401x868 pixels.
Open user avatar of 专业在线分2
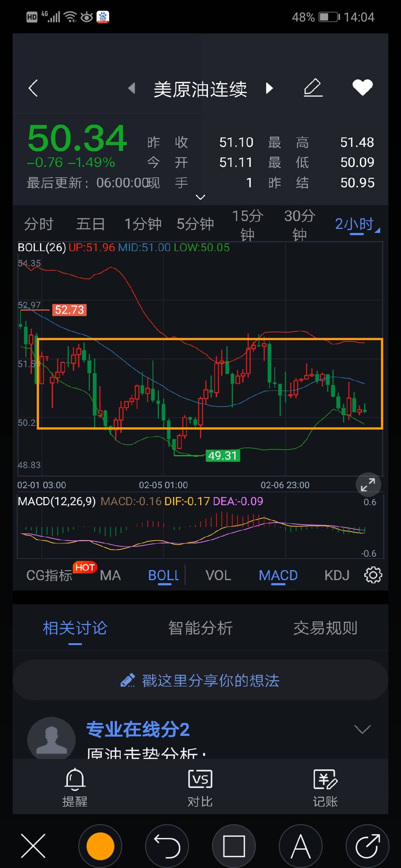(52, 737)
